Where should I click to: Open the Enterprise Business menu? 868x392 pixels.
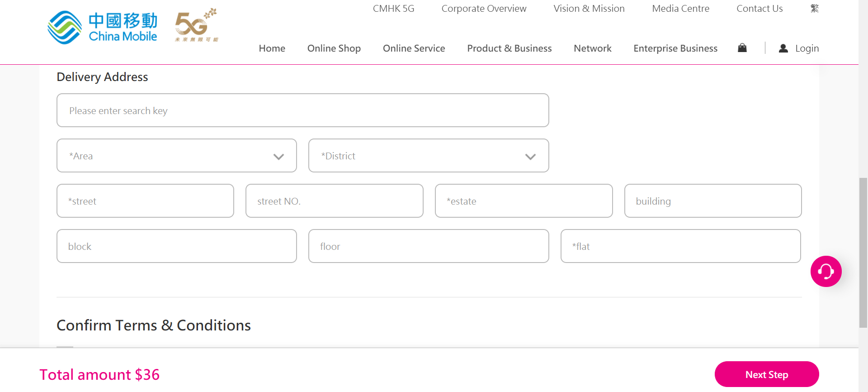[675, 48]
